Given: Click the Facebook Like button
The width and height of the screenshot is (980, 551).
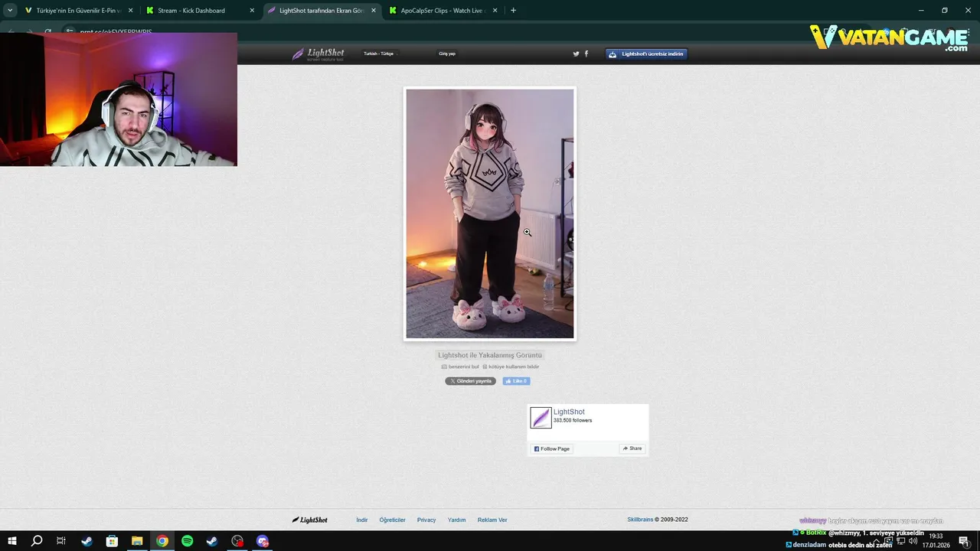Looking at the screenshot, I should (516, 381).
